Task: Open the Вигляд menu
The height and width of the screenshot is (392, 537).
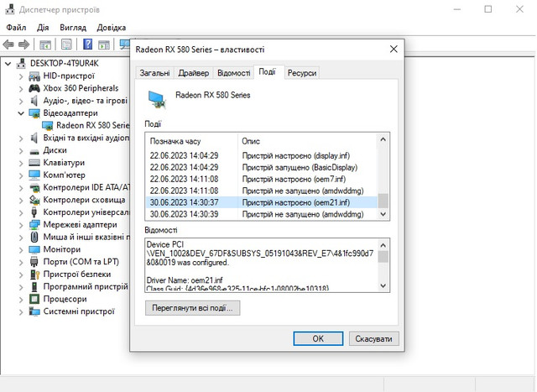Action: point(73,28)
